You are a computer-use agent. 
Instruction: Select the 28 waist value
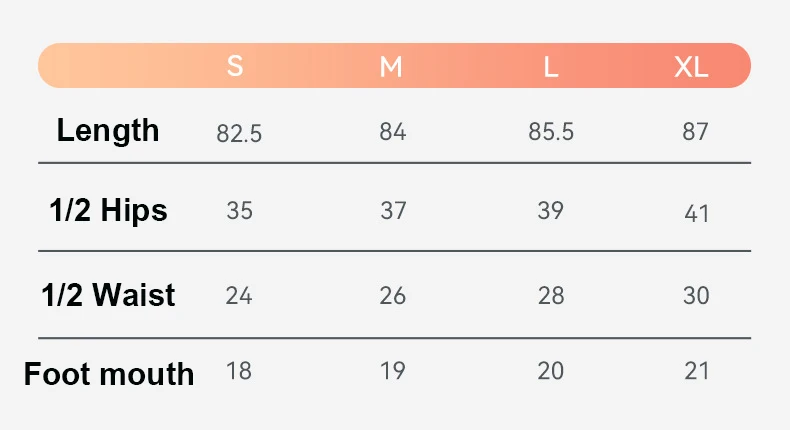click(551, 295)
